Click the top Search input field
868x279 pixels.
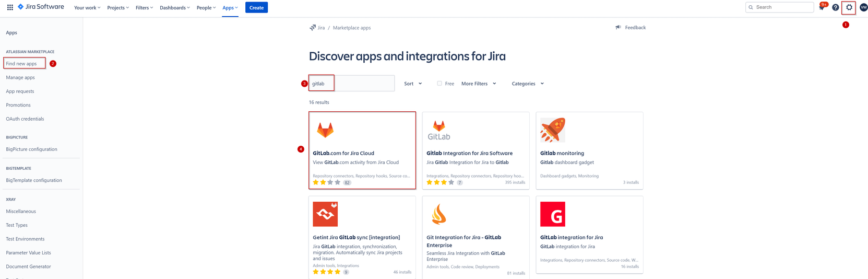(x=780, y=7)
